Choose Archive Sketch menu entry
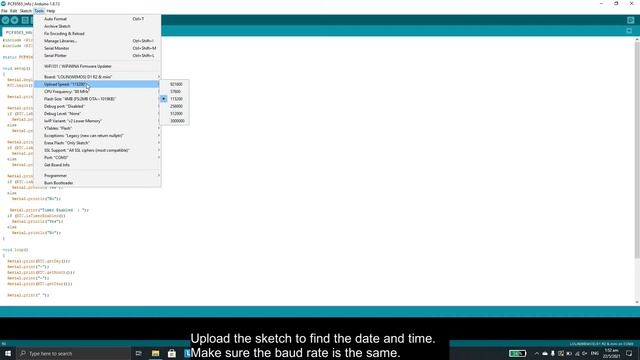This screenshot has height=360, width=640. point(97,26)
